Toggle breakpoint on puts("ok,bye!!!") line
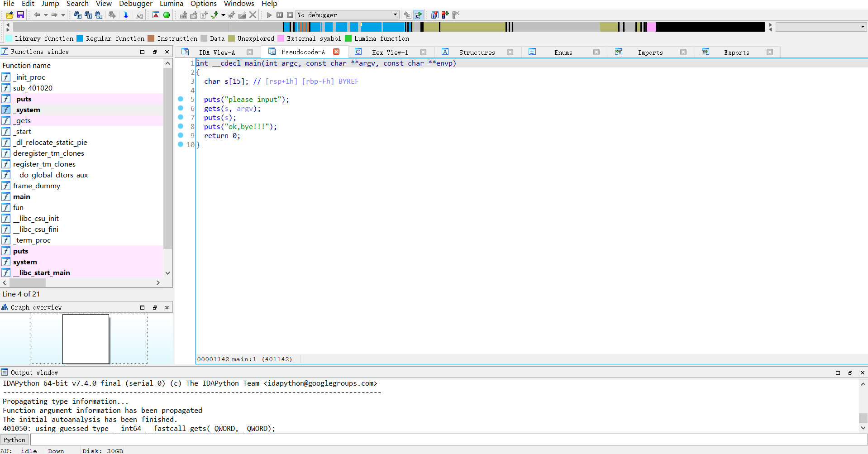This screenshot has width=868, height=454. pyautogui.click(x=181, y=126)
